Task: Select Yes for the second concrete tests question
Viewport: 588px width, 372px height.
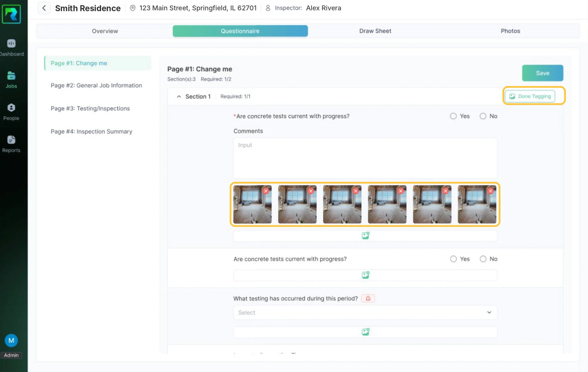Action: pyautogui.click(x=453, y=259)
